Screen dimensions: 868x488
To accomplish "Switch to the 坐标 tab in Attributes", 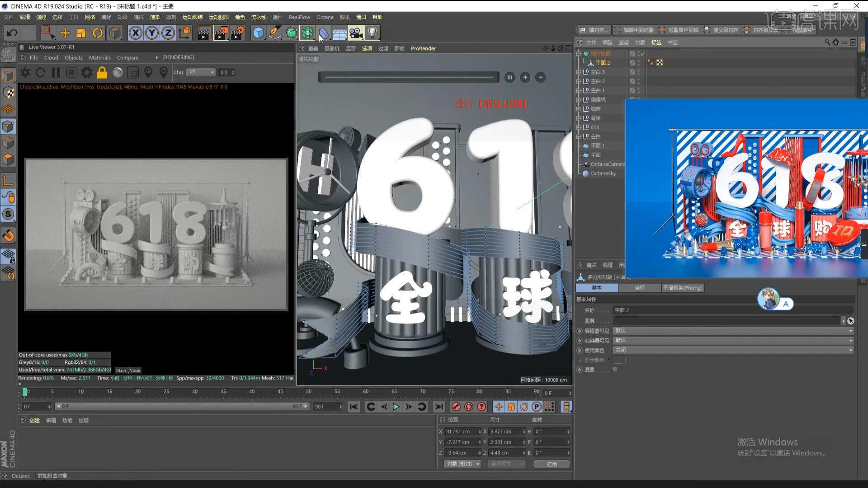I will click(640, 288).
